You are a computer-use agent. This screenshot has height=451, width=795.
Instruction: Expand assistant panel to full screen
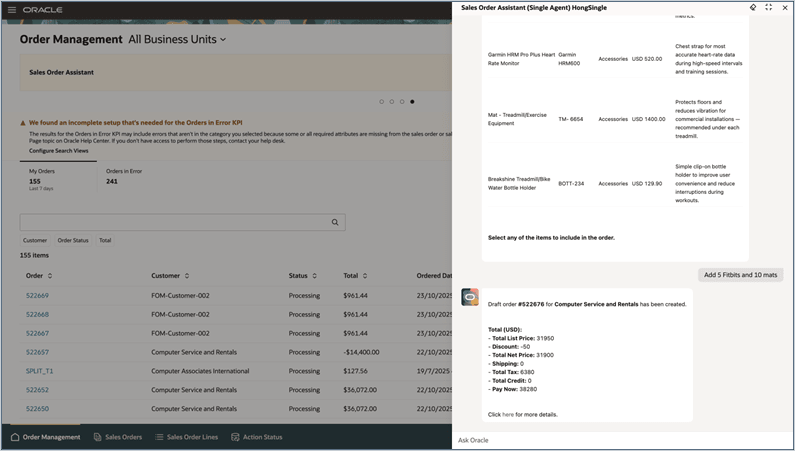point(769,8)
